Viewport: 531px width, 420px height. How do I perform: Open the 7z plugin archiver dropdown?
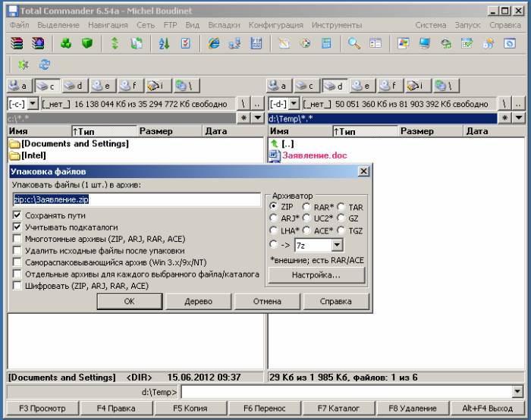337,246
